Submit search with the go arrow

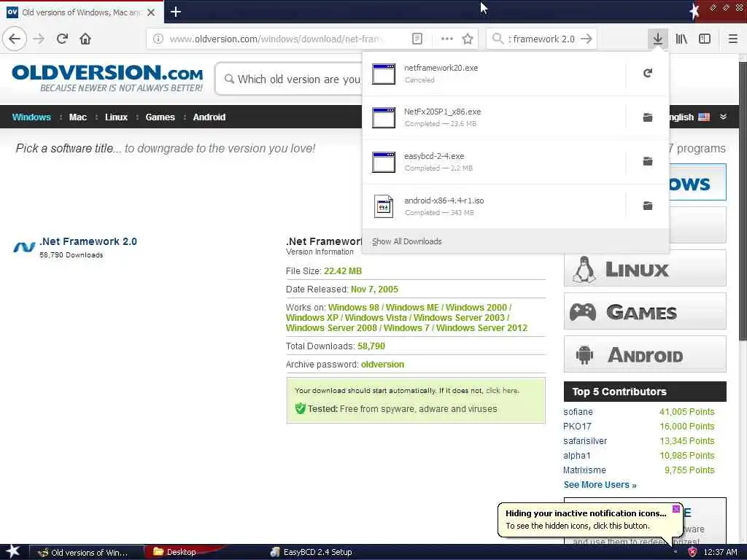[x=587, y=39]
